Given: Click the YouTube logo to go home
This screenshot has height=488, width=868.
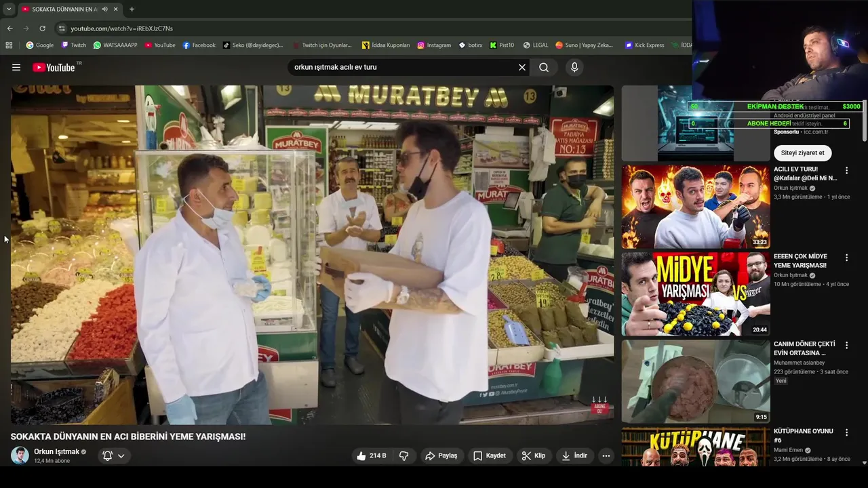Looking at the screenshot, I should click(54, 67).
